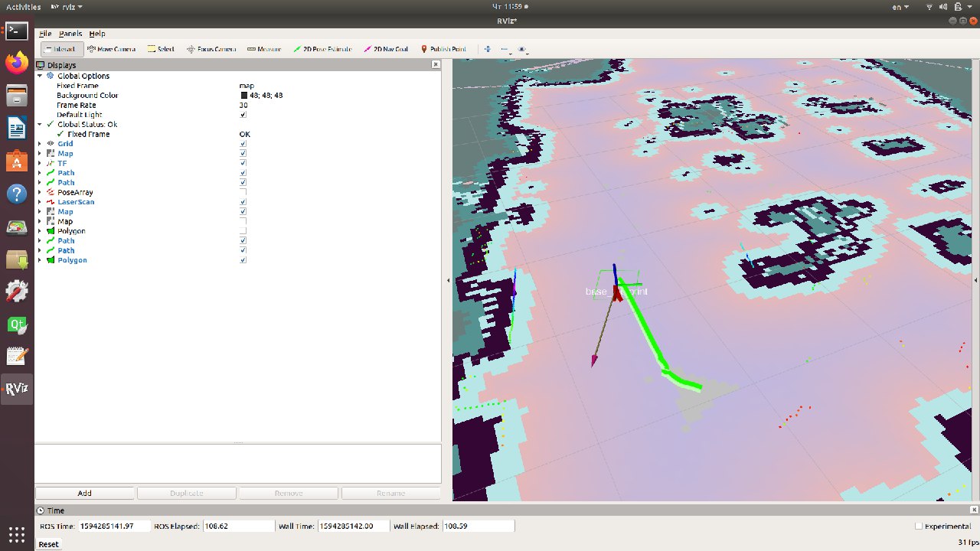Enable the unchecked Polygon display checkbox

tap(243, 231)
